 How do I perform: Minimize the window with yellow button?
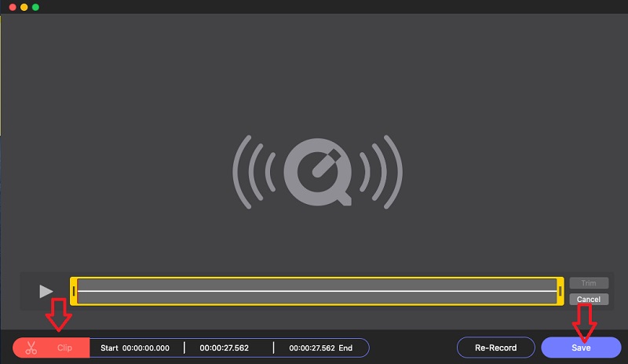coord(24,7)
